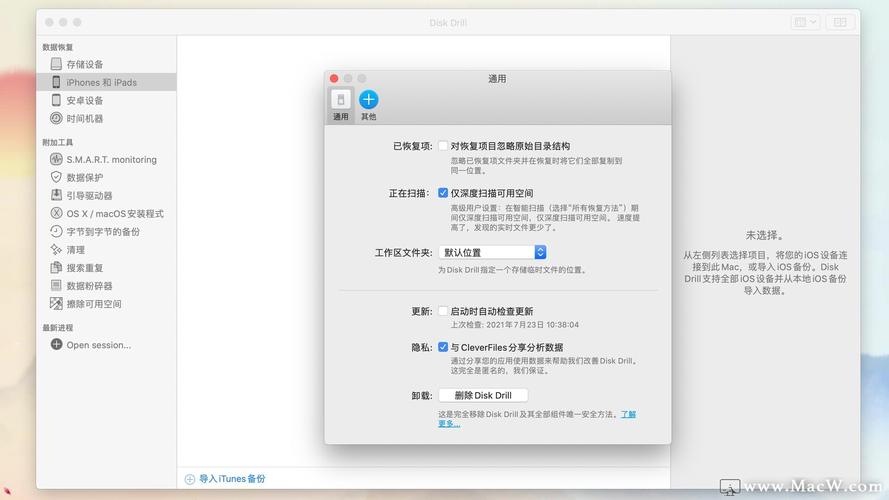Enable 对恢复项目忽略原始目录结构 checkbox

coord(443,146)
